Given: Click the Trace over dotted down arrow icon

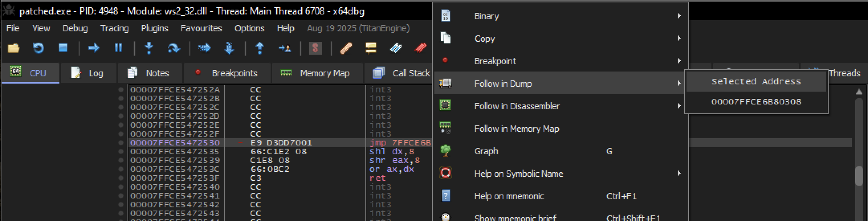Looking at the screenshot, I should (x=229, y=48).
